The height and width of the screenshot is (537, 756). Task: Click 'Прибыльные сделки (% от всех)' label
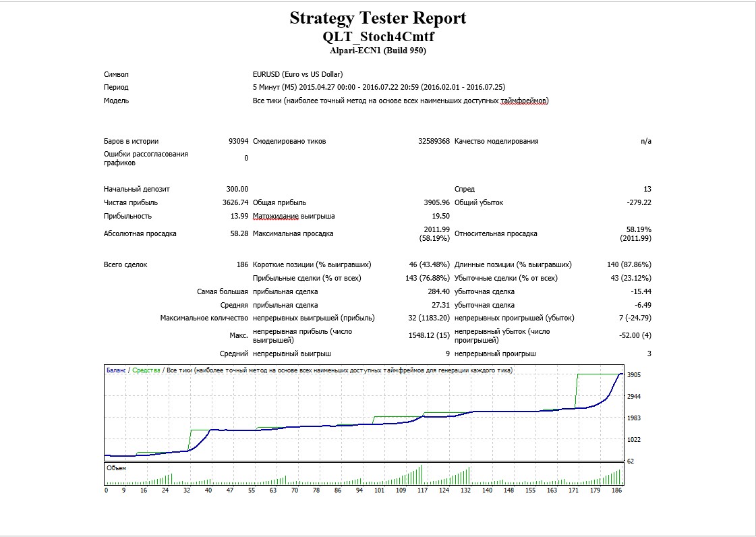click(307, 278)
